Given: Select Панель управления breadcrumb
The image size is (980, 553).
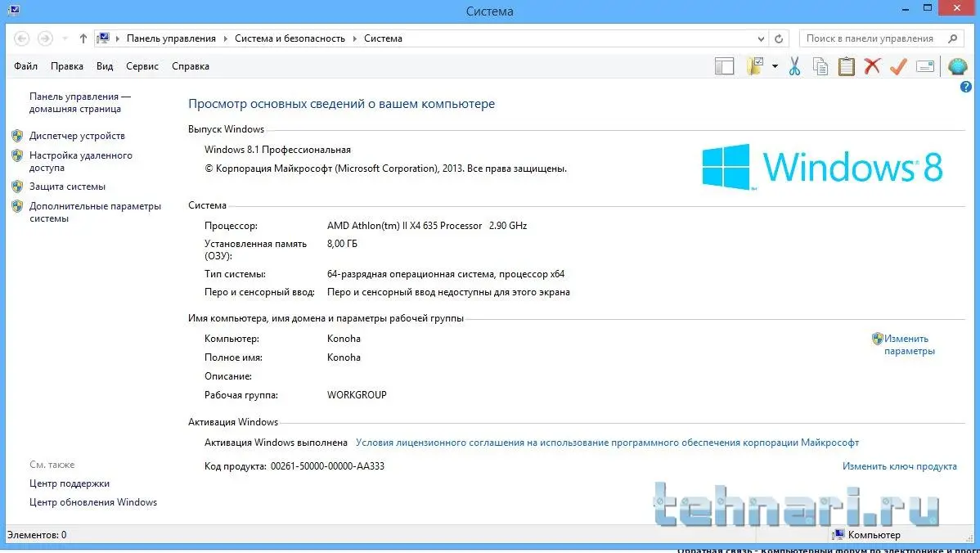Looking at the screenshot, I should pyautogui.click(x=171, y=38).
